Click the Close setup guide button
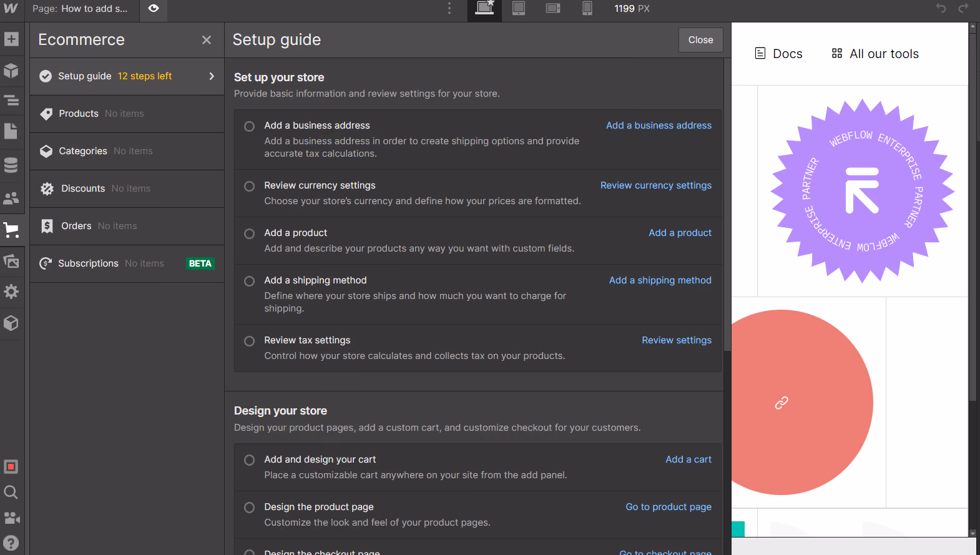Viewport: 980px width, 555px height. 700,40
